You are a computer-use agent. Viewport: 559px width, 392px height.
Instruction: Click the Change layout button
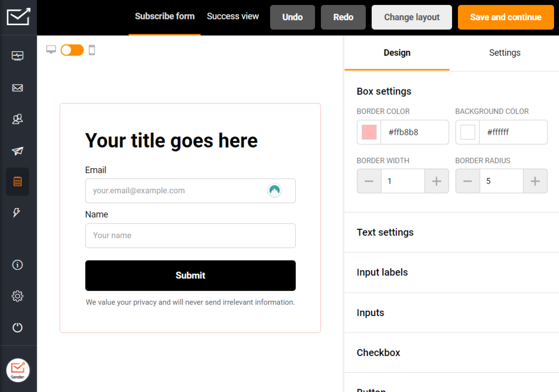point(412,17)
